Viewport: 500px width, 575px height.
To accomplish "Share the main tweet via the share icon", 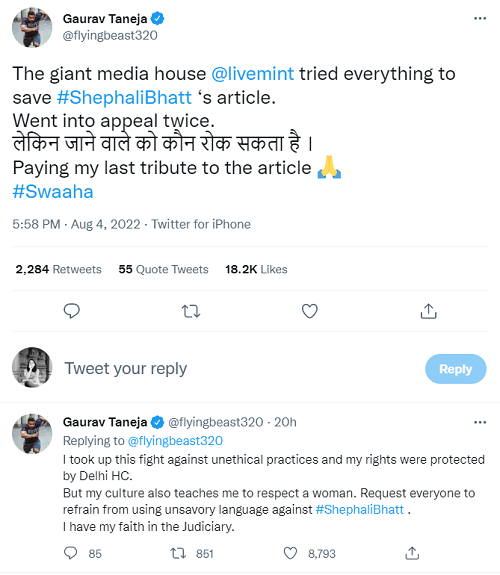I will [428, 311].
